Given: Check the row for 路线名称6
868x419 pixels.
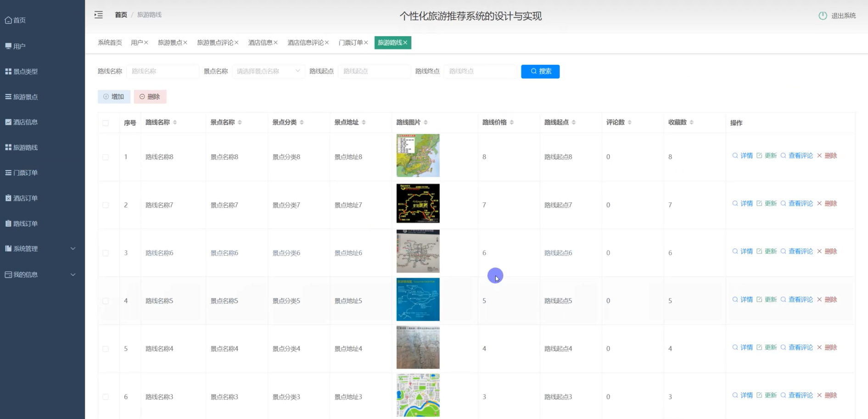Looking at the screenshot, I should pos(106,253).
